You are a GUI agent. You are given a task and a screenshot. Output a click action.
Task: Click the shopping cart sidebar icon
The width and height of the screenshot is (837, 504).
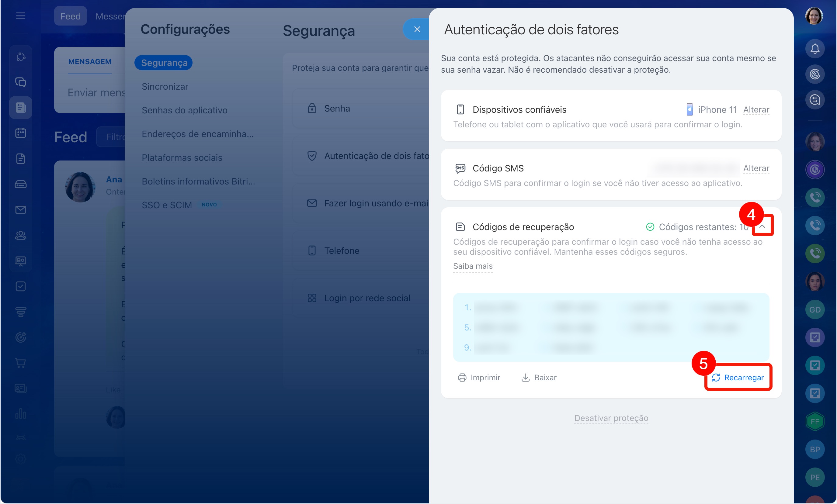click(x=21, y=363)
